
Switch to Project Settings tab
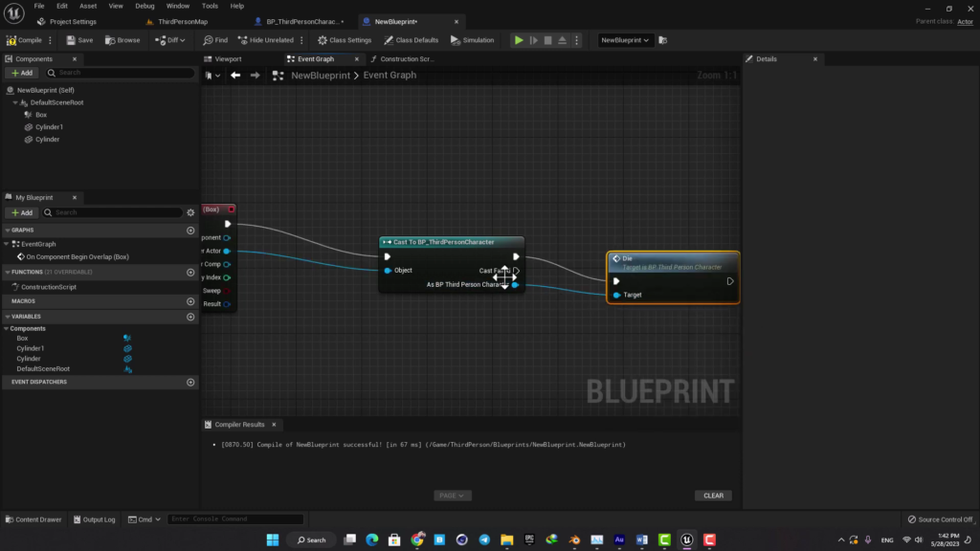click(x=73, y=21)
